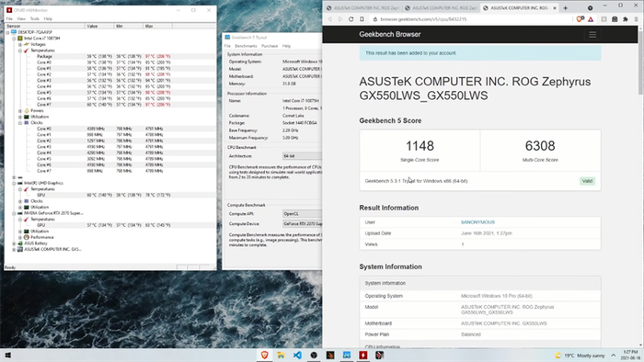The width and height of the screenshot is (644, 362).
Task: Open the Geekbench Browser hamburger menu
Action: coord(592,35)
